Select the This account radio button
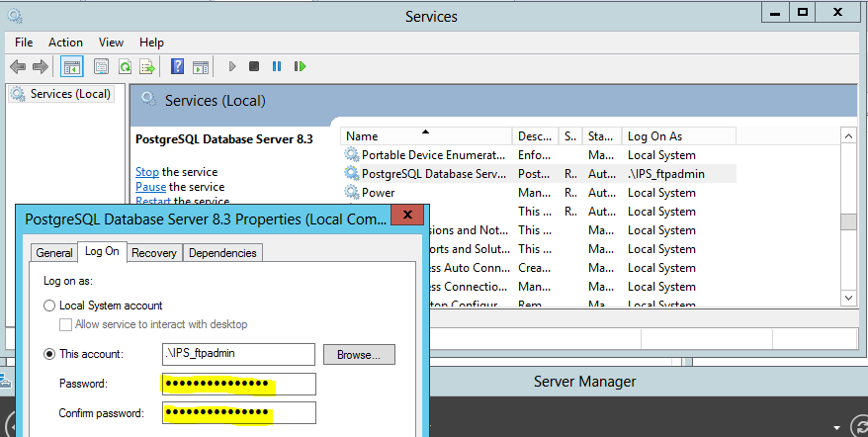868x437 pixels. tap(49, 354)
